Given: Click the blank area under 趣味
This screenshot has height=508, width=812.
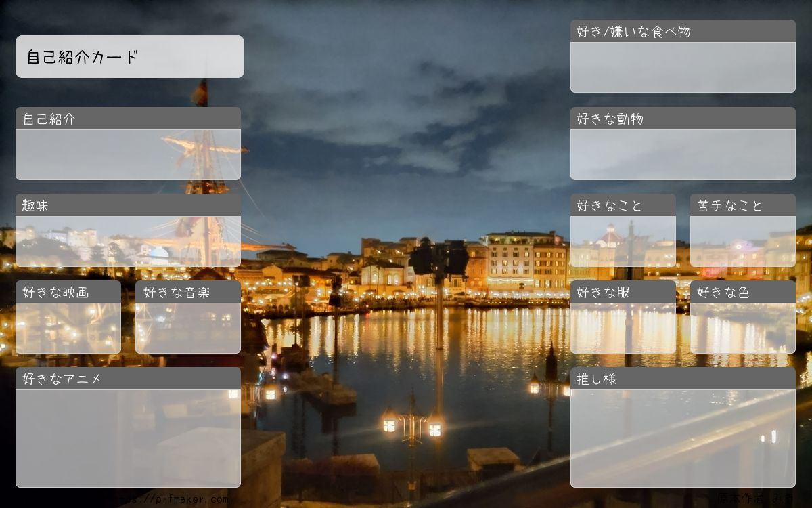Looking at the screenshot, I should click(128, 241).
